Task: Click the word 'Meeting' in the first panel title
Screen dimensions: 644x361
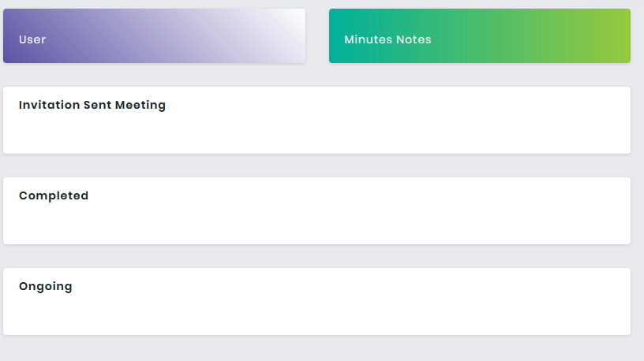Action: pyautogui.click(x=140, y=105)
